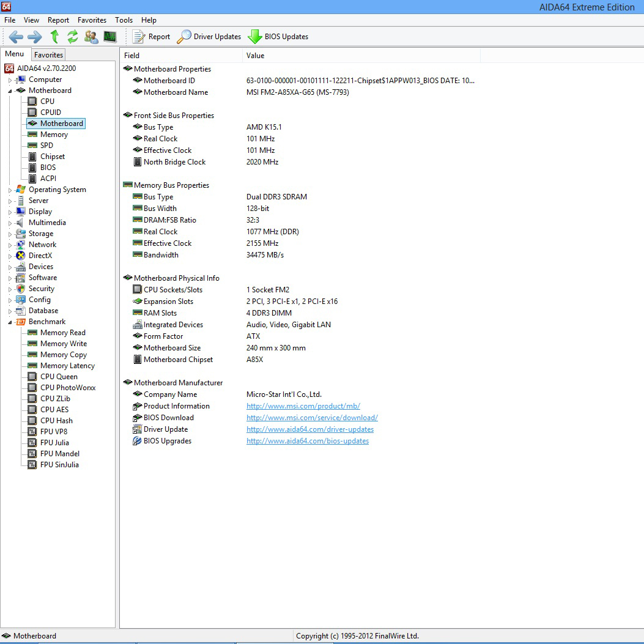644x644 pixels.
Task: Click the green Up arrow toolbar icon
Action: [54, 37]
